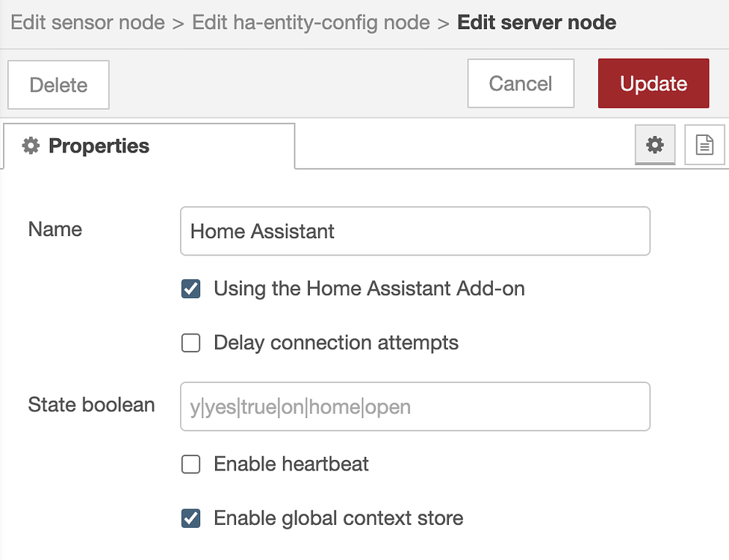Click into the State boolean input field

[415, 407]
